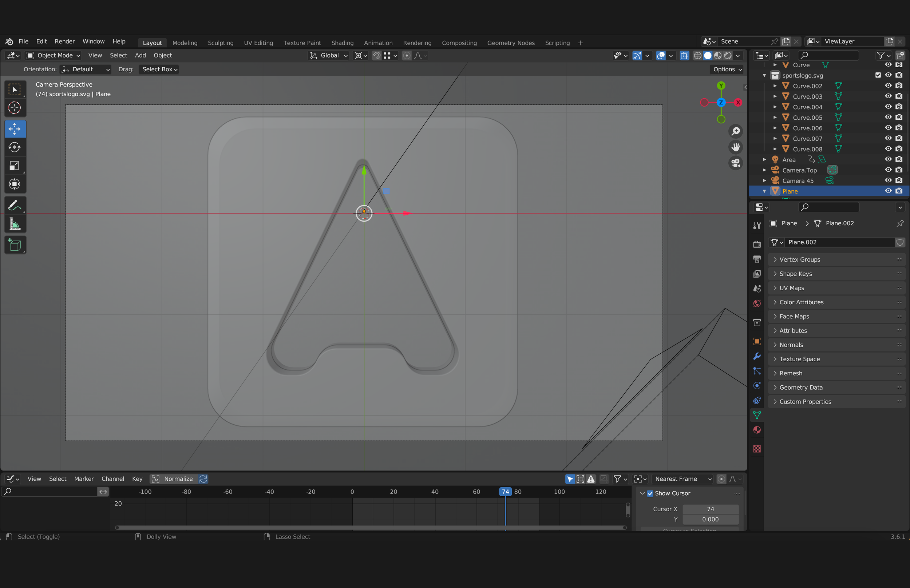
Task: Uncheck Show Cursor checkbox
Action: 650,493
